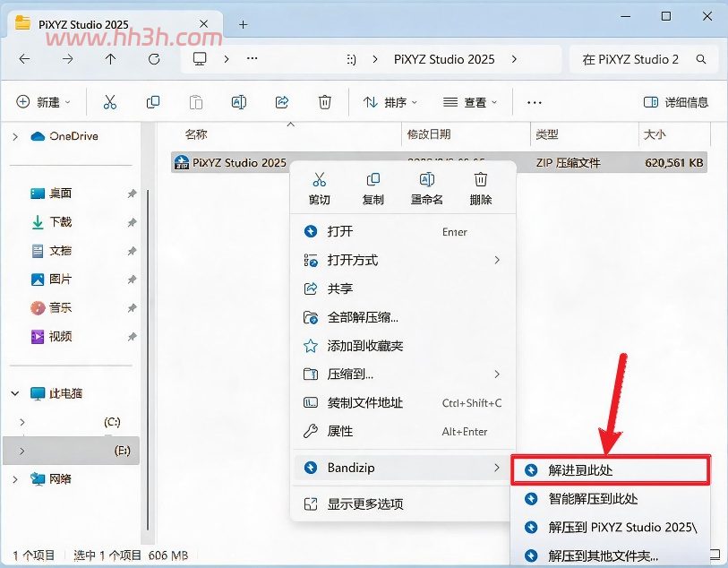Expand the OneDrive tree node
Screen dimensions: 728x568
(15, 136)
